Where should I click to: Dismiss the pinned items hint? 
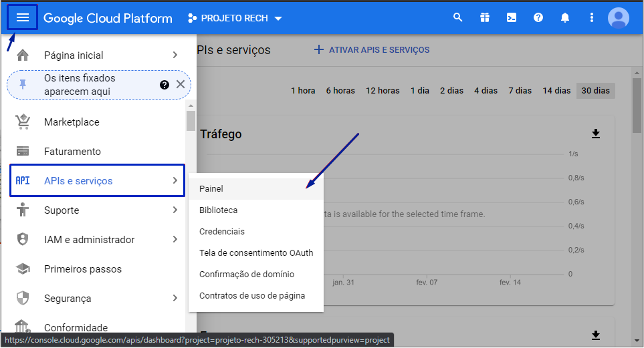181,84
